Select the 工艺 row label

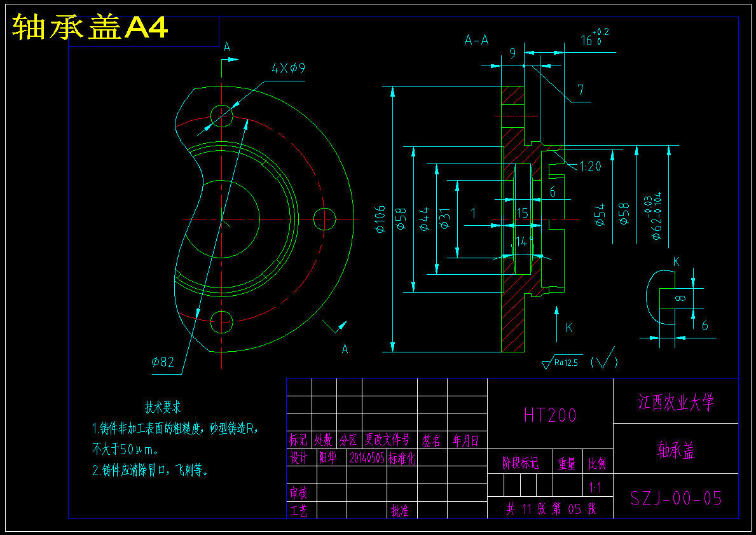pyautogui.click(x=298, y=511)
